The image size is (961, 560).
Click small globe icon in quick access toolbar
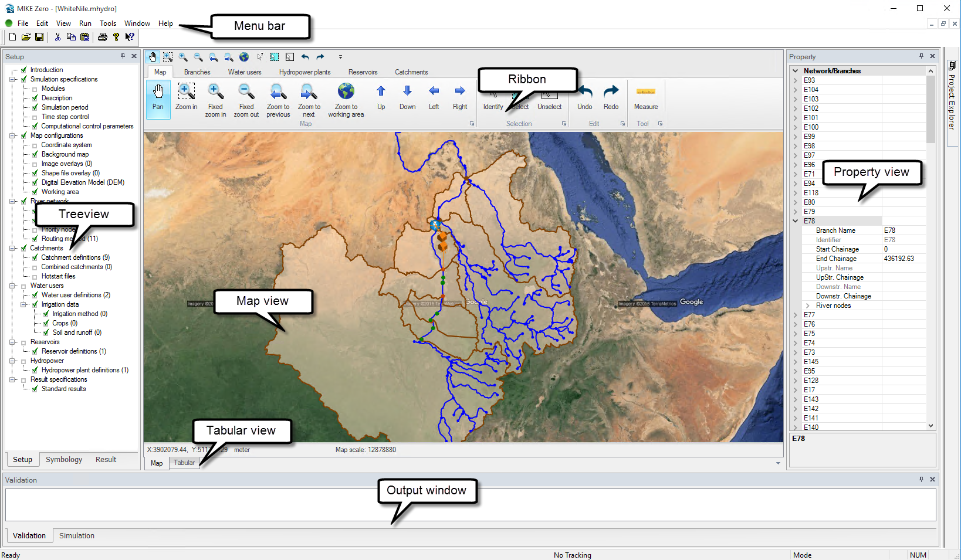(244, 57)
